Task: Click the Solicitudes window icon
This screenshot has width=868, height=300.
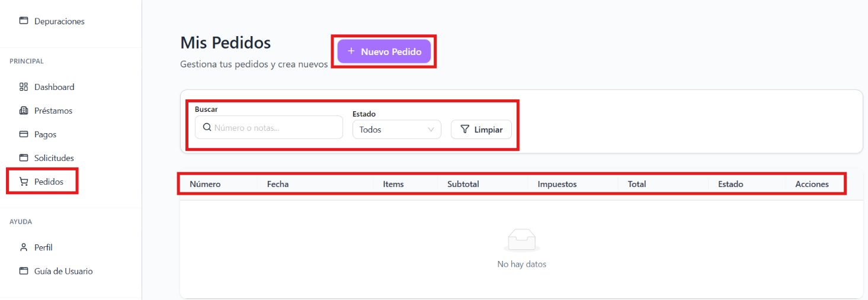Action: (x=24, y=158)
